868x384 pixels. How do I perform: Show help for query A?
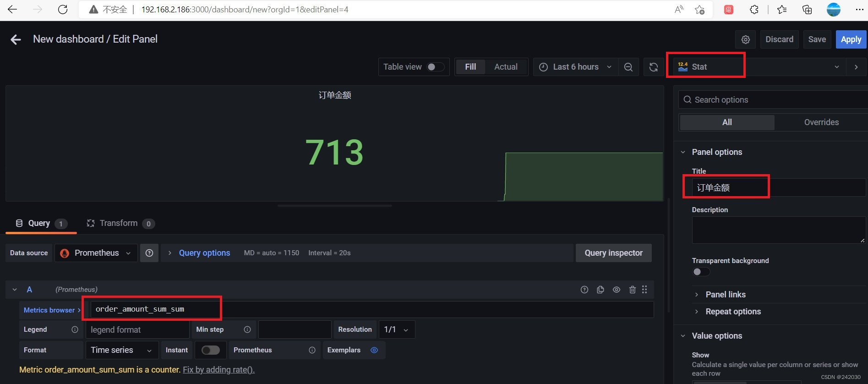[x=584, y=290]
